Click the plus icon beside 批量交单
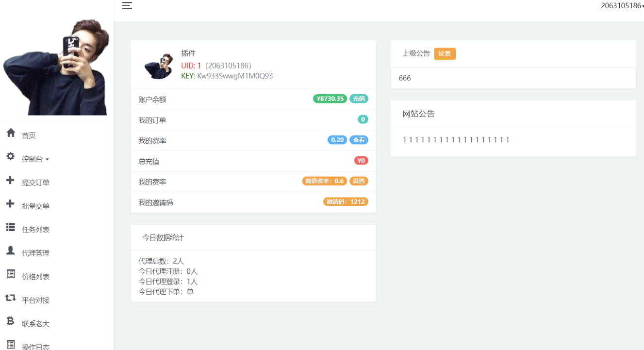This screenshot has height=350, width=644. [11, 204]
